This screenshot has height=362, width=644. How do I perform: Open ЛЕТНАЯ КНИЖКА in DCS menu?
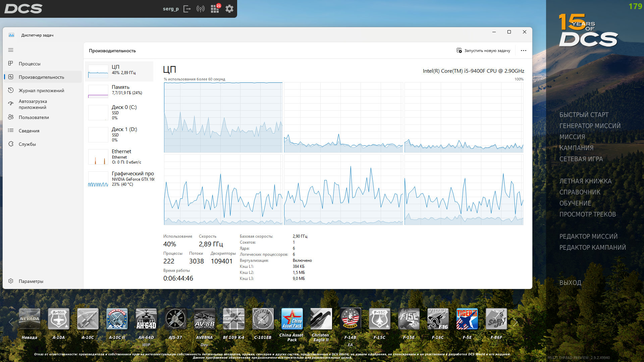(x=585, y=181)
